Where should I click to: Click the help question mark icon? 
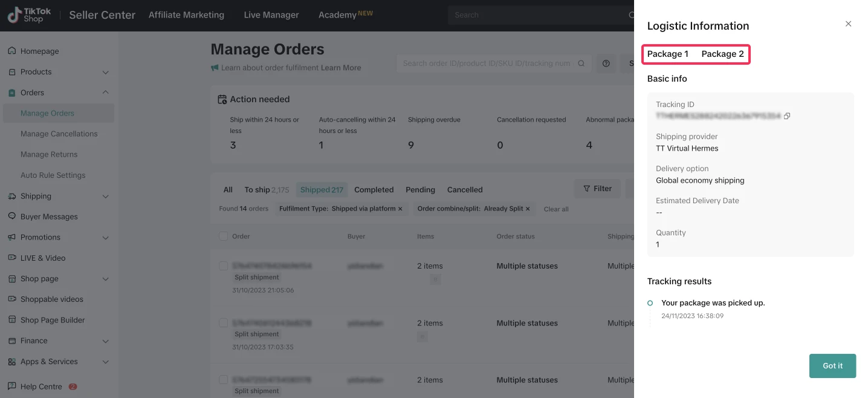[606, 64]
